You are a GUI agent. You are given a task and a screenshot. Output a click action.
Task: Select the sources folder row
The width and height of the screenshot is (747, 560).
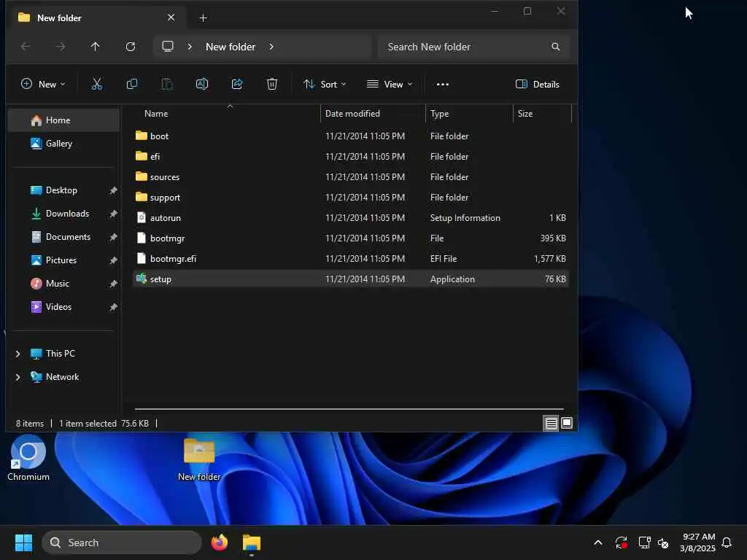tap(351, 176)
